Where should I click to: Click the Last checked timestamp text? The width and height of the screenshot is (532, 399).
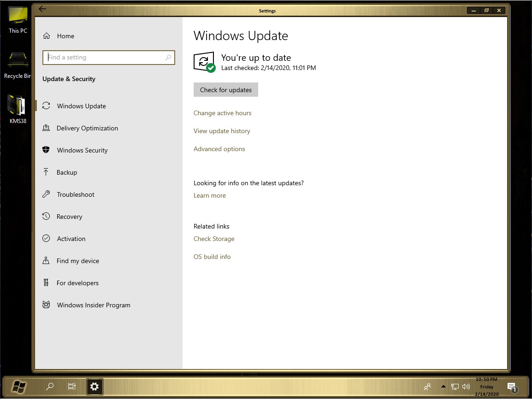pos(268,68)
